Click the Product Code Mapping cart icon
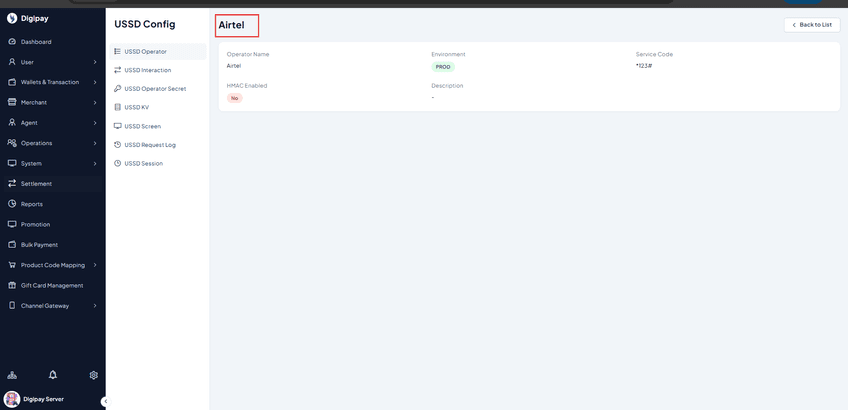 click(12, 265)
